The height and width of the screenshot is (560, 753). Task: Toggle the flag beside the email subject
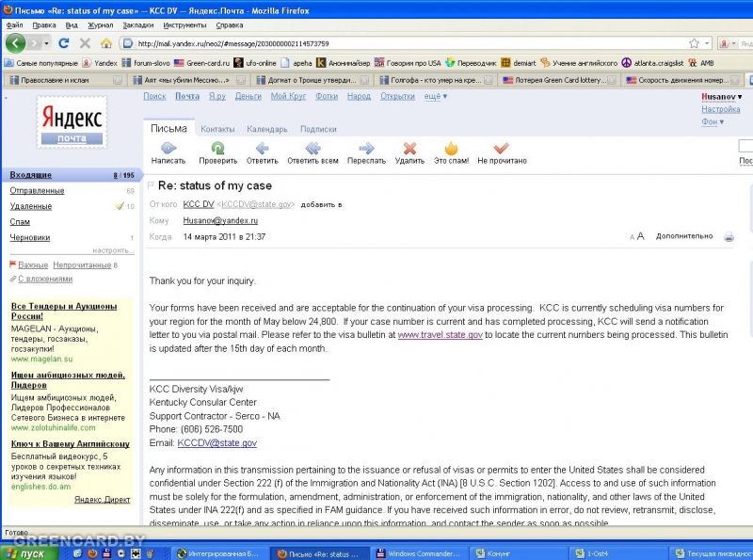tap(151, 186)
